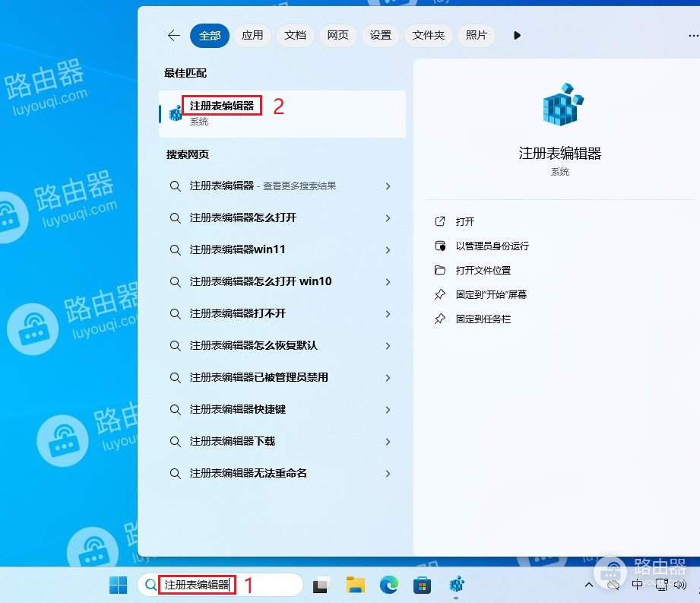Click large registry editor icon in preview pane

click(x=562, y=104)
